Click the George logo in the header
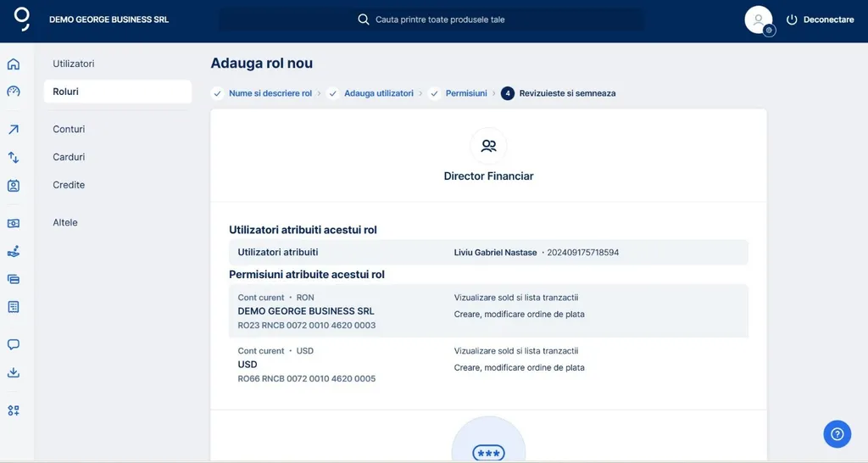Viewport: 868px width, 463px height. [x=22, y=19]
